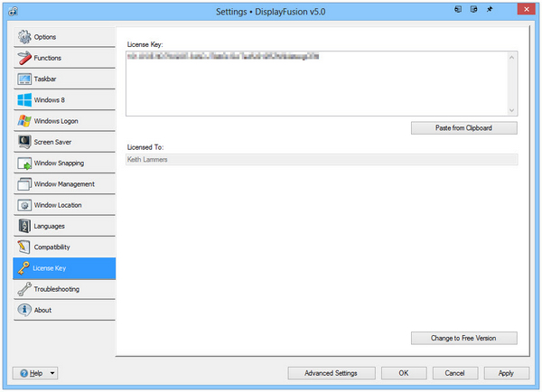Image resolution: width=542 pixels, height=392 pixels.
Task: Click the Taskbar monitor icon
Action: pyautogui.click(x=24, y=79)
